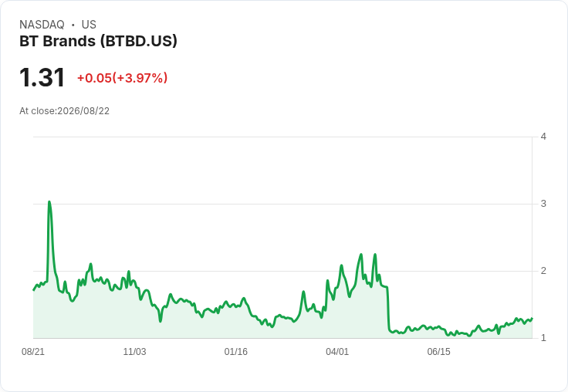Click the At close 2026/08/22 timestamp
The width and height of the screenshot is (568, 392).
[x=65, y=111]
